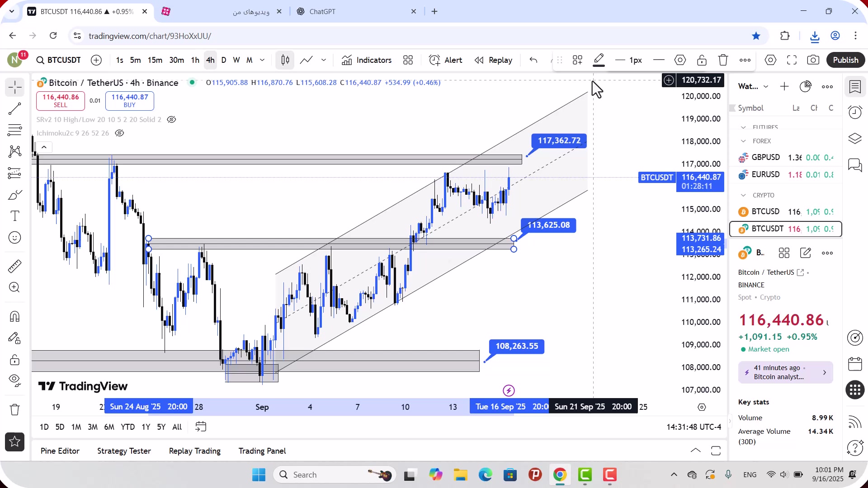
Task: Remove objects using left toolbar trash
Action: tap(14, 409)
